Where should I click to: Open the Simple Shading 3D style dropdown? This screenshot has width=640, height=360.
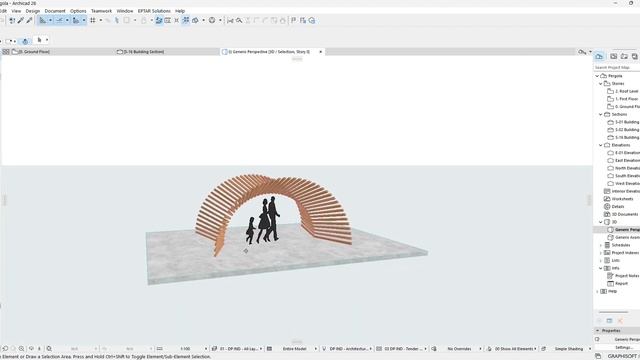(567, 349)
